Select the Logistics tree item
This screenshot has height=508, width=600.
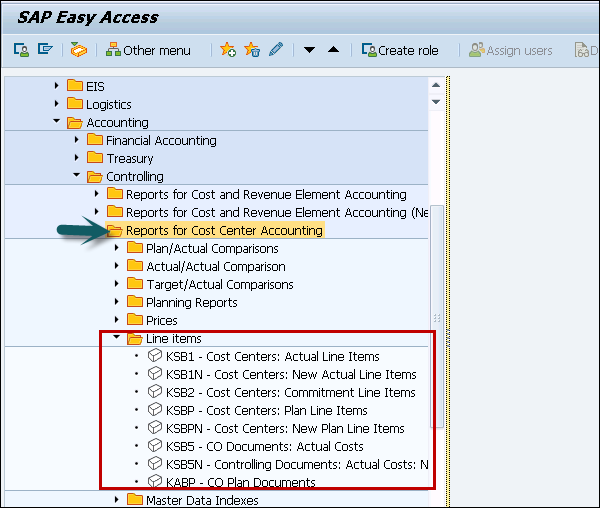point(109,104)
